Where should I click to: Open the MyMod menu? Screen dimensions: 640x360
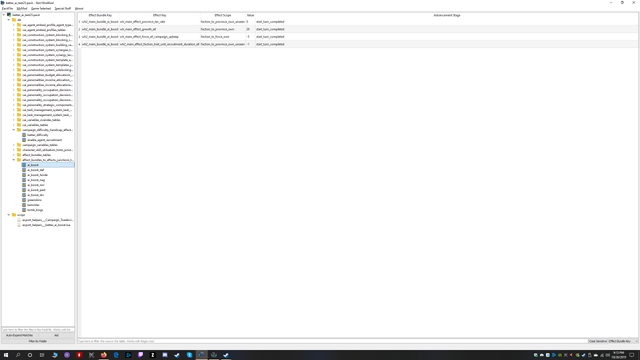[x=22, y=8]
